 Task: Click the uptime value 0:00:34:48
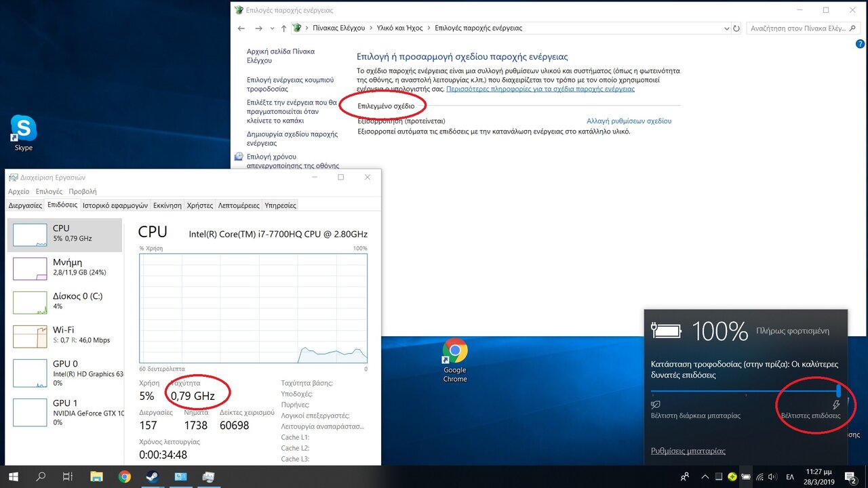pos(163,455)
